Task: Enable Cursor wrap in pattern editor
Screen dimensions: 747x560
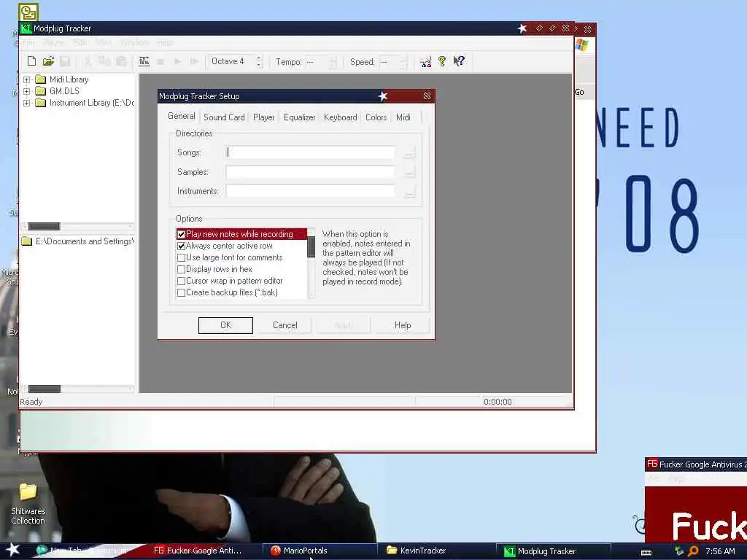Action: tap(181, 281)
